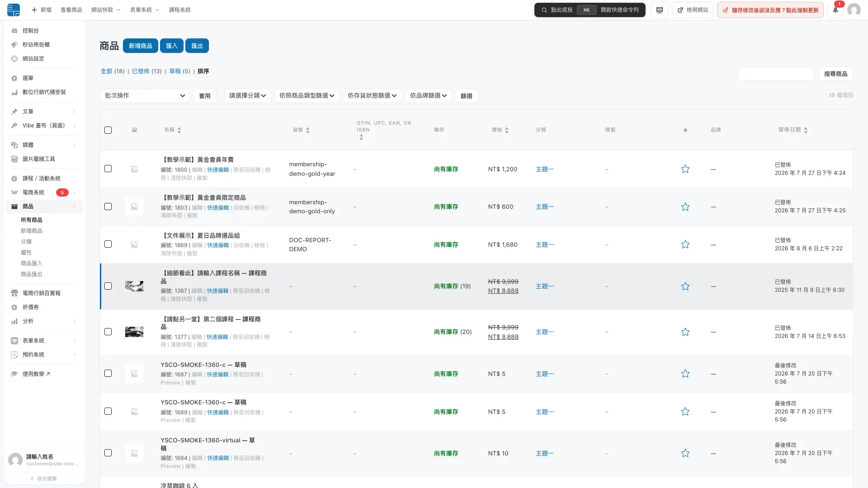Open the notifications bell icon

coord(835,10)
